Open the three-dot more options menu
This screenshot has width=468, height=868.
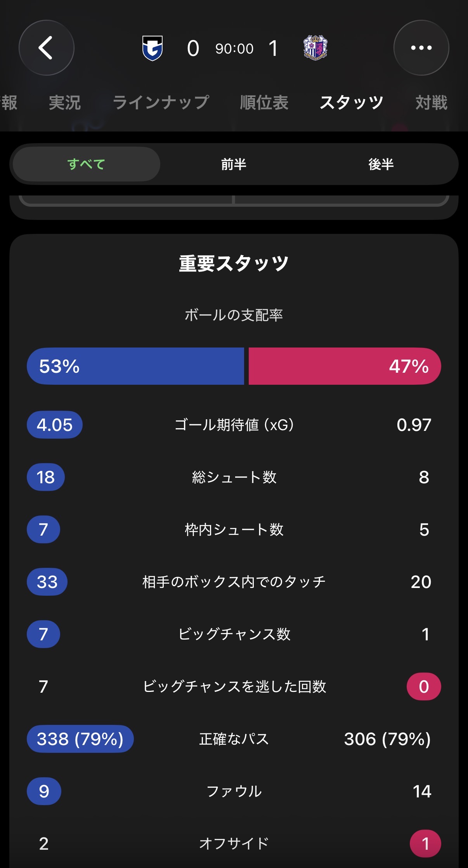pos(421,48)
